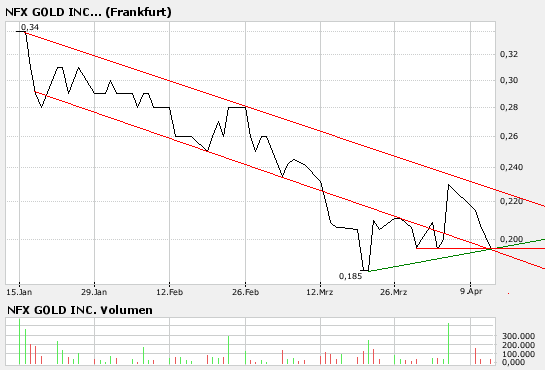Click the '0,185' low price label
This screenshot has width=545, height=384.
[350, 276]
